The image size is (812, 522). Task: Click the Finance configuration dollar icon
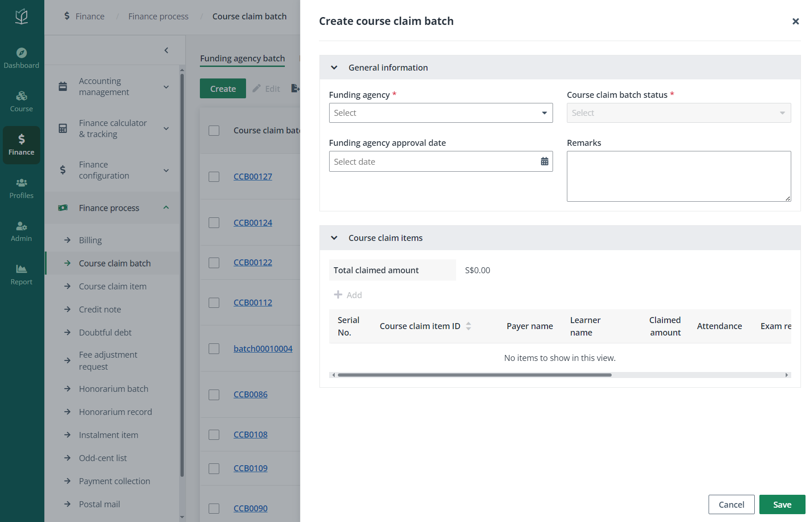pyautogui.click(x=63, y=170)
